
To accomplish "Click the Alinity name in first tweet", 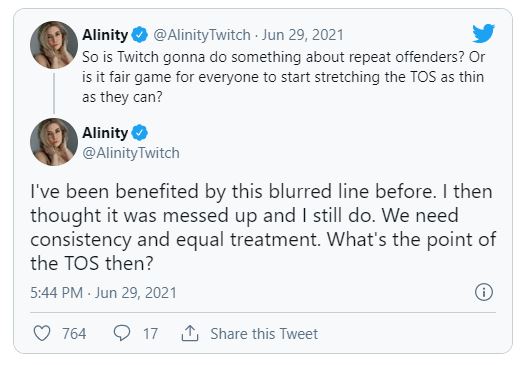I will [105, 35].
